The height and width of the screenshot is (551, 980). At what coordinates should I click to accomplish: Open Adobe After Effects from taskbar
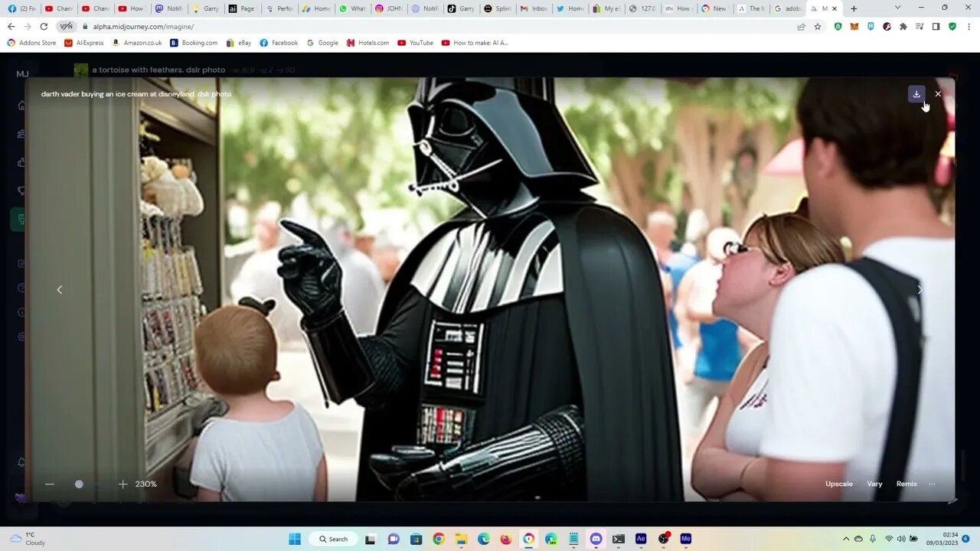(x=641, y=539)
